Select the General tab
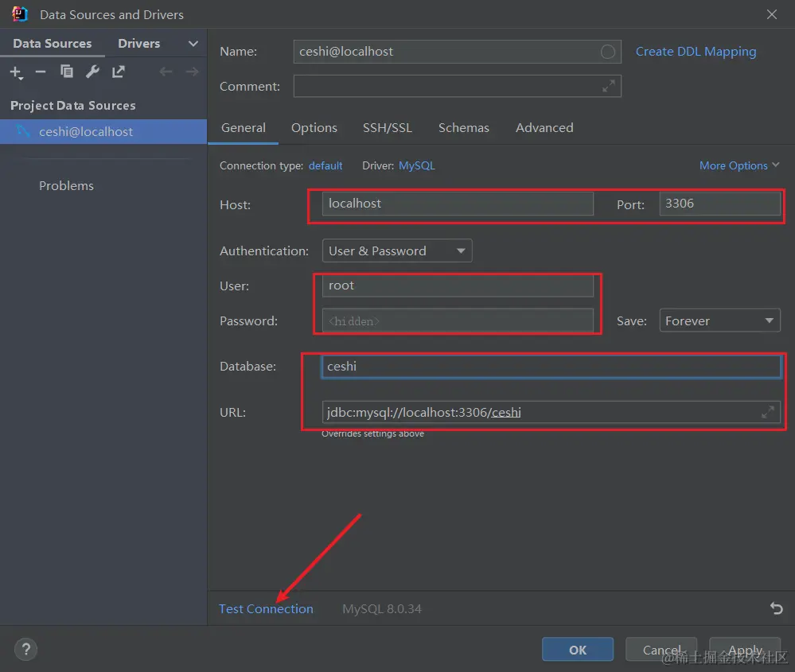The height and width of the screenshot is (672, 795). tap(244, 128)
